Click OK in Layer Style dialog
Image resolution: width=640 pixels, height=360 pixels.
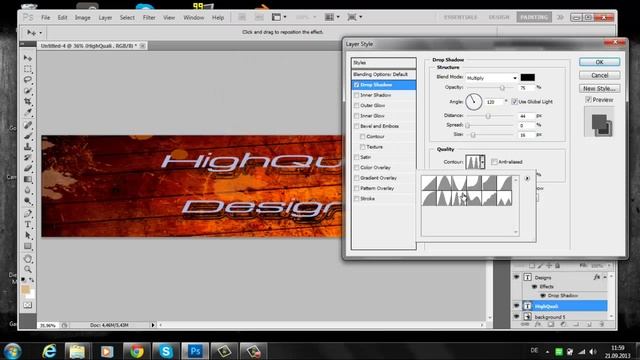pos(599,62)
